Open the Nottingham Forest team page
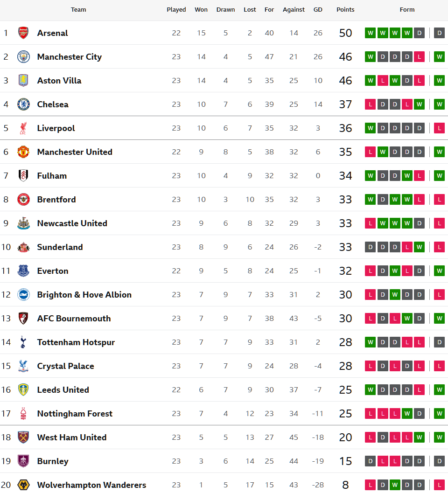448x493 pixels. (75, 413)
